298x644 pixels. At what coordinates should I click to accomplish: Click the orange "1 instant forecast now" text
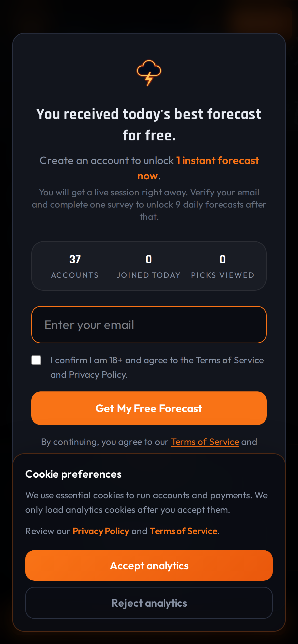coord(218,161)
